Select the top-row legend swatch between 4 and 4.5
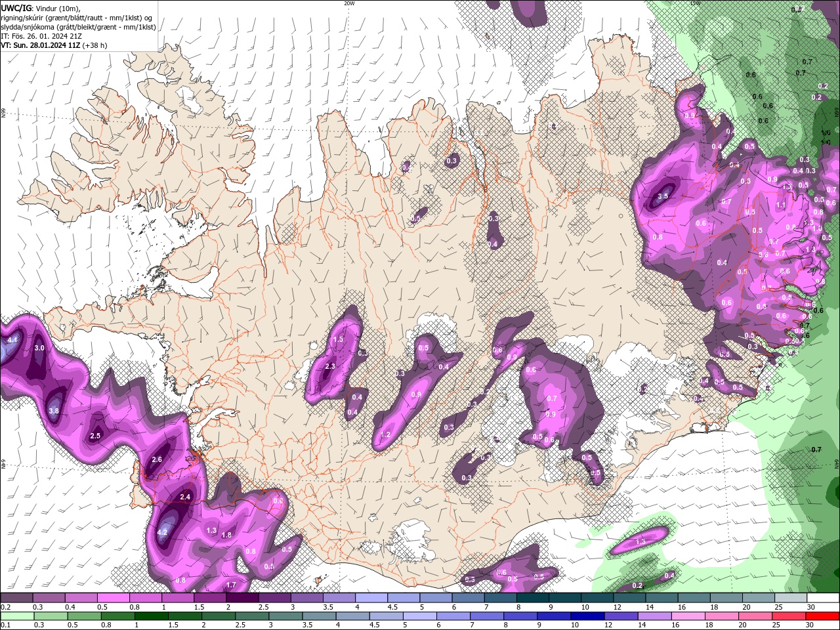 coord(371,598)
